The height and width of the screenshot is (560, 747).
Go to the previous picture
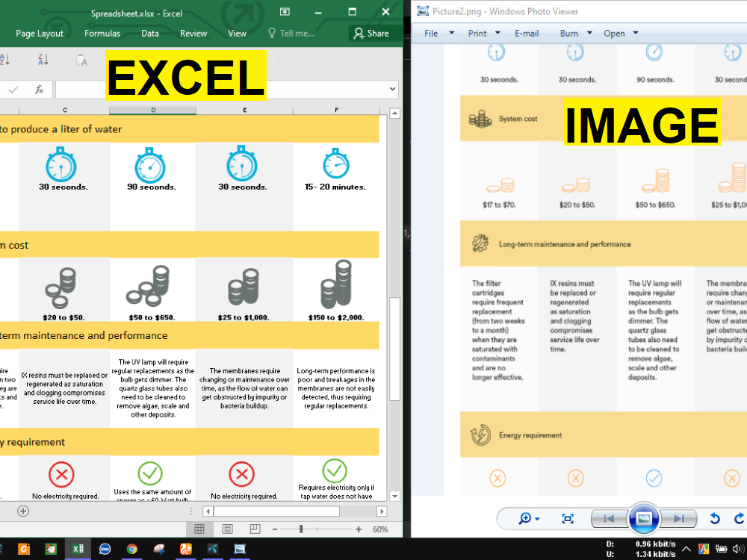609,517
